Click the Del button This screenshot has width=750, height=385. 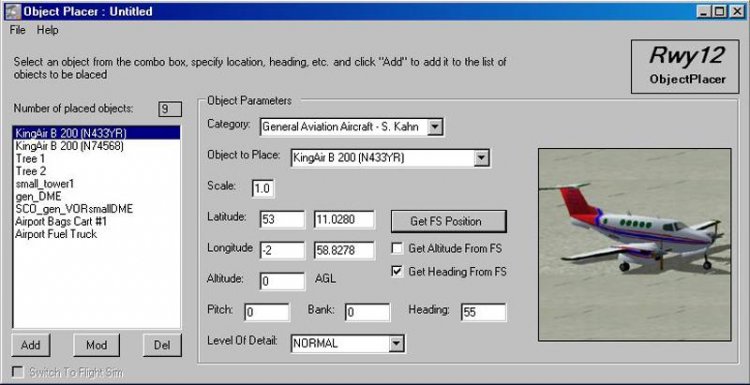162,345
